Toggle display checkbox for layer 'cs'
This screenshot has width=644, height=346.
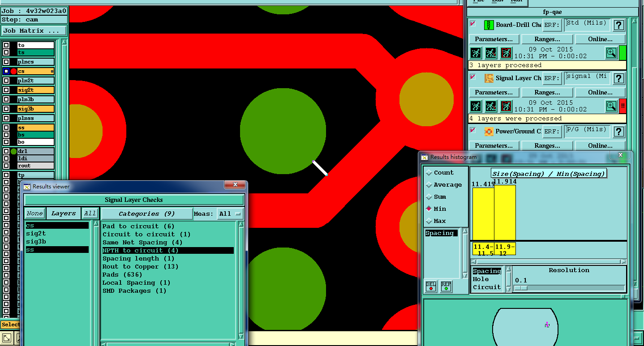pyautogui.click(x=6, y=71)
